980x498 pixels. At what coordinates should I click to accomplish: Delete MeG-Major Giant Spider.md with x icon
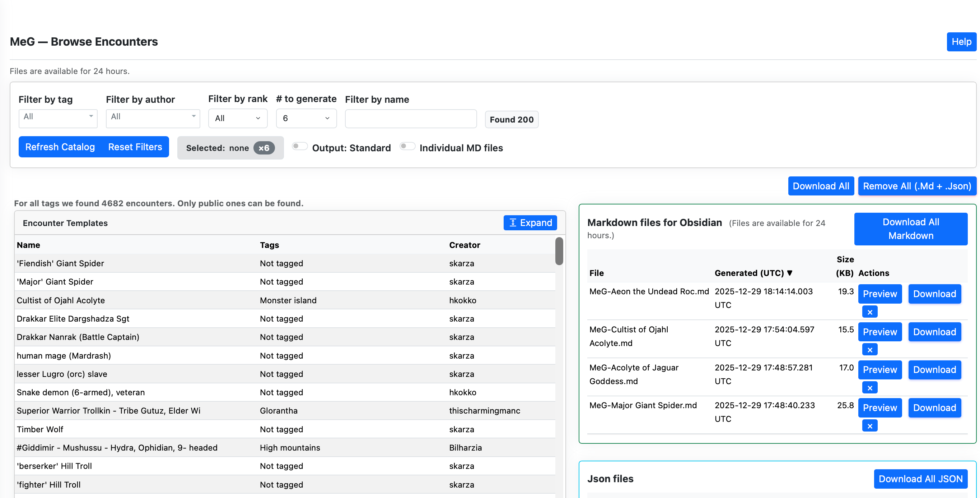point(869,426)
